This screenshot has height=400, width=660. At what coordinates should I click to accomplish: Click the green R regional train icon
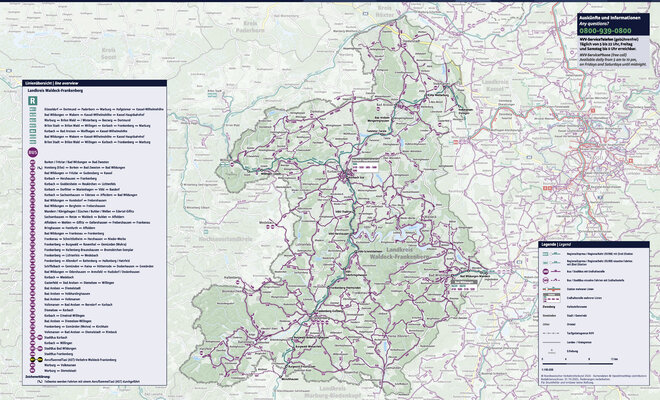[32, 101]
